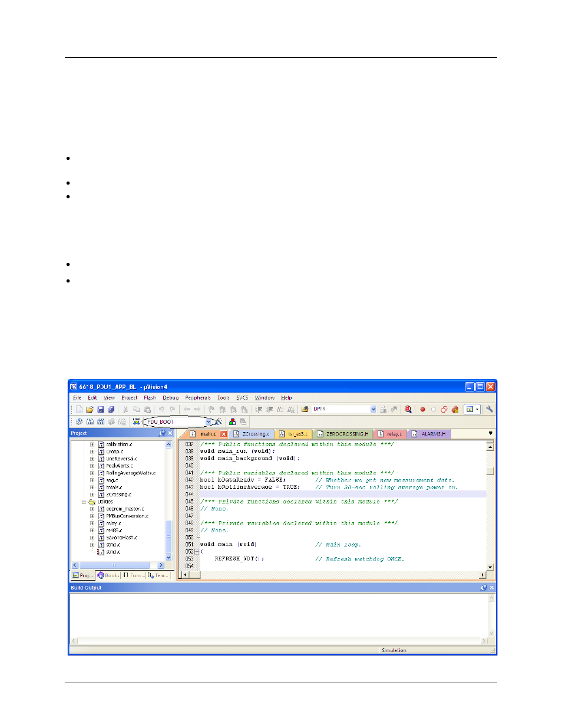562x728 pixels.
Task: Switch to the ALARMS.H editor tab
Action: (429, 434)
